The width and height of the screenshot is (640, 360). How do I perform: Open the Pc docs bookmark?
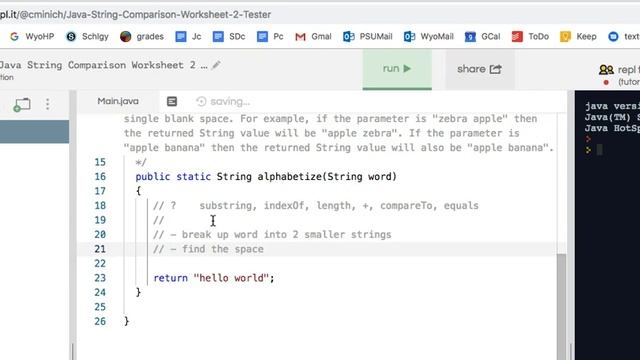tap(270, 37)
